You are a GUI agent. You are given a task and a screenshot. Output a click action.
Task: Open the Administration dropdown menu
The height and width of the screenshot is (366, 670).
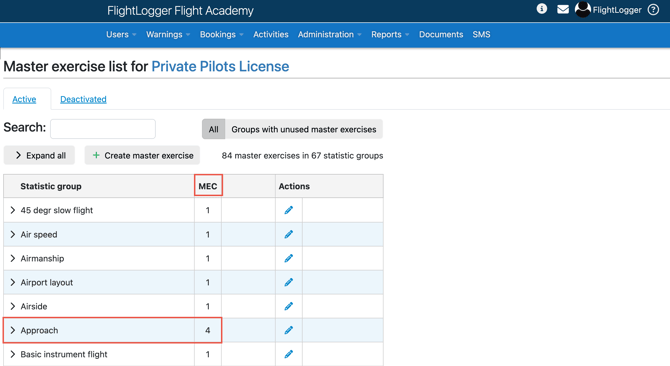[x=329, y=35]
